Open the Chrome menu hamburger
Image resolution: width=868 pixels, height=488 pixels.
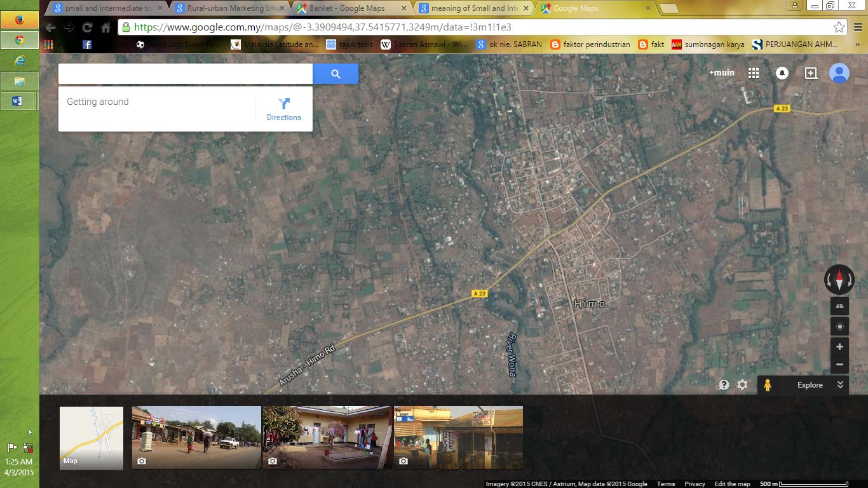click(x=858, y=27)
